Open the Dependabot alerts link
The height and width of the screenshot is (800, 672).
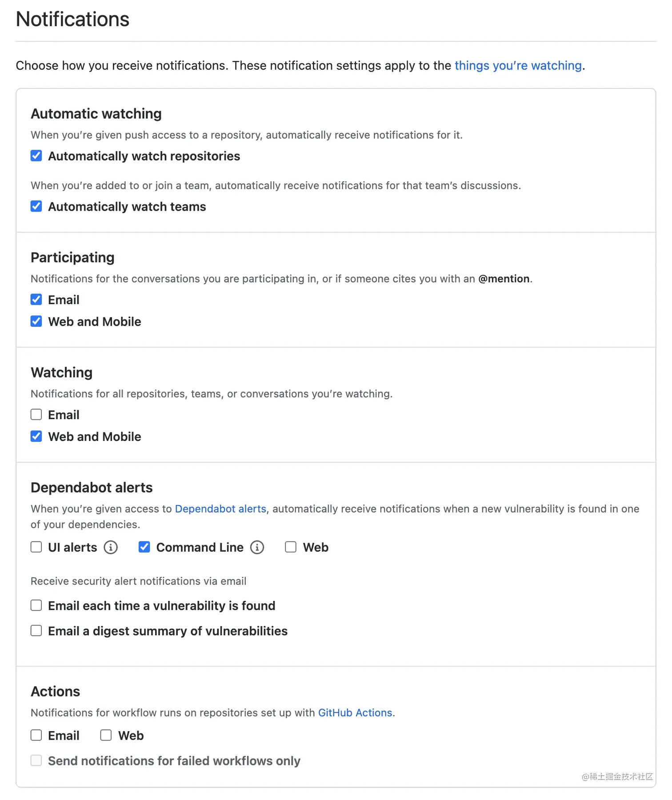click(x=220, y=508)
